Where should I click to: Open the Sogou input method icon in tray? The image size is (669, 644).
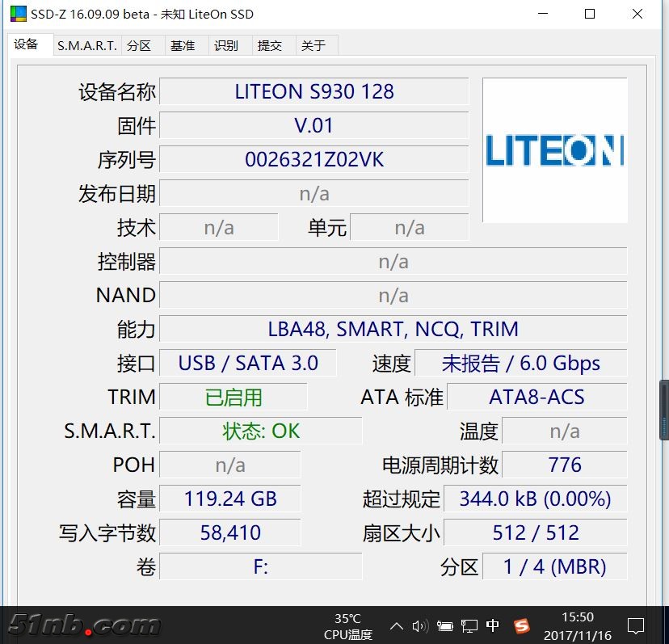click(521, 625)
